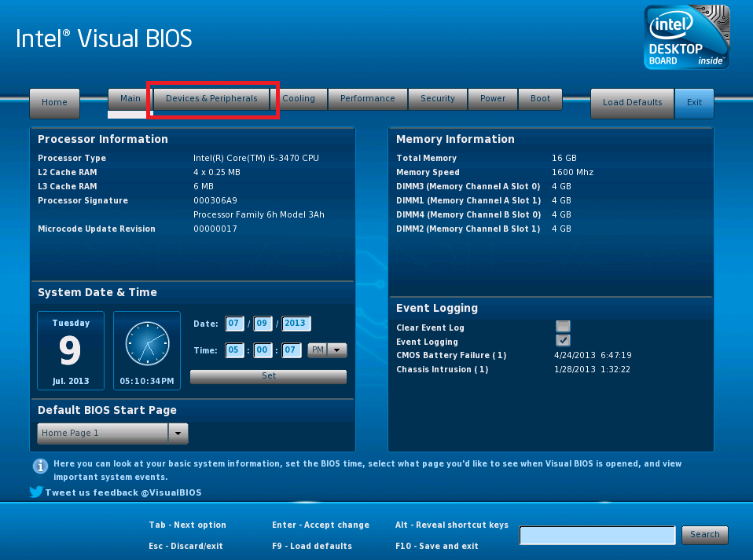Open the Cooling tab

298,98
